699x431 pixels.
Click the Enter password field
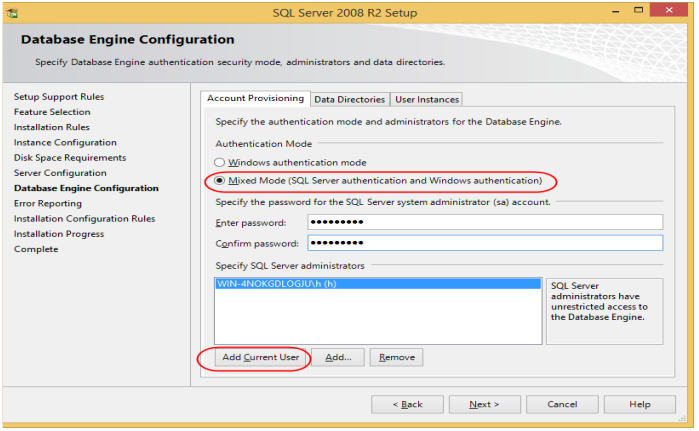click(485, 222)
